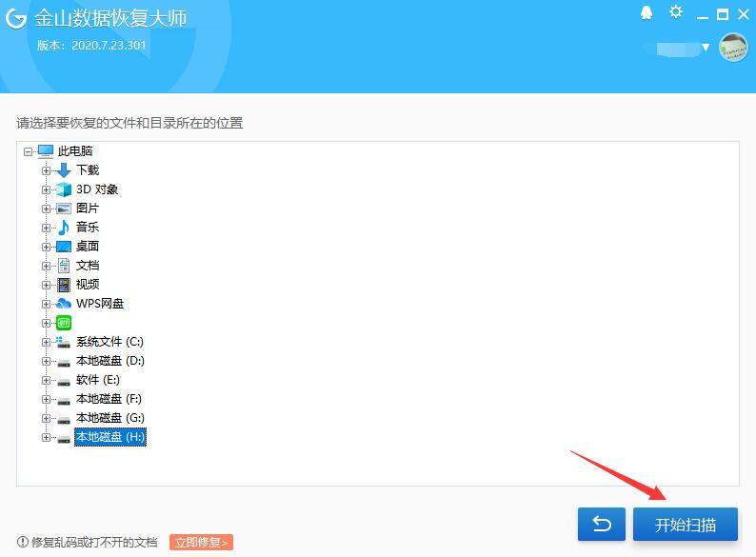The image size is (756, 557).
Task: Select 本地磁盘 (G:) label
Action: pyautogui.click(x=110, y=418)
